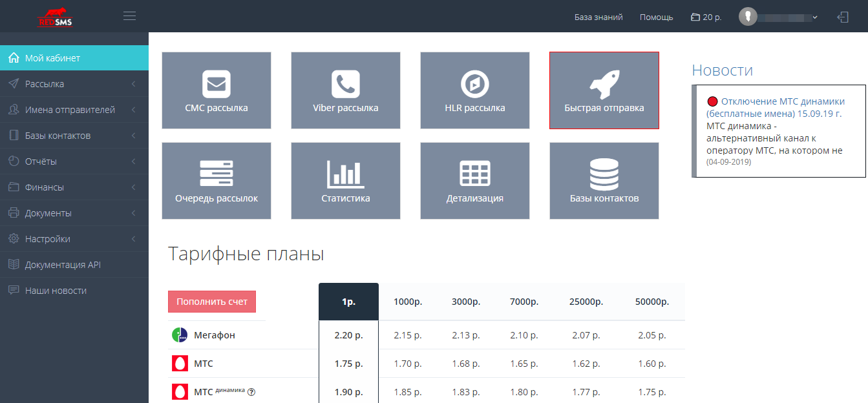Expand the Рассылка sidebar chevron
Screen dimensions: 868x403
133,84
